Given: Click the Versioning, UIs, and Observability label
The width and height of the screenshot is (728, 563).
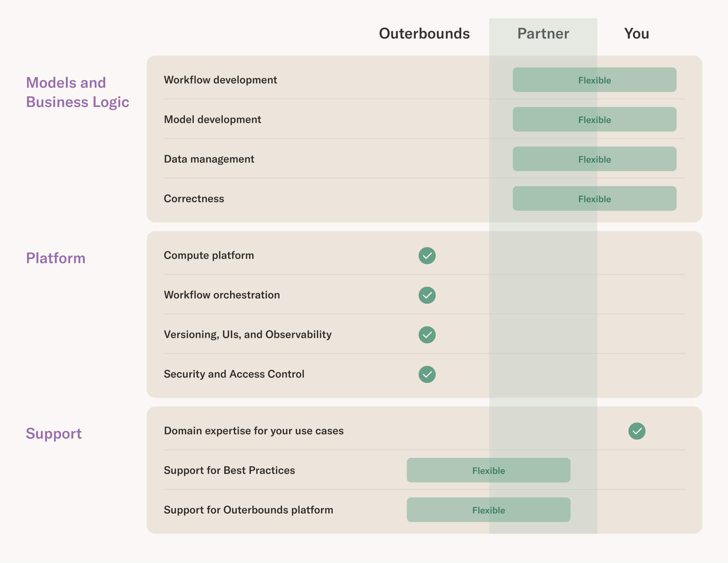Looking at the screenshot, I should tap(248, 335).
